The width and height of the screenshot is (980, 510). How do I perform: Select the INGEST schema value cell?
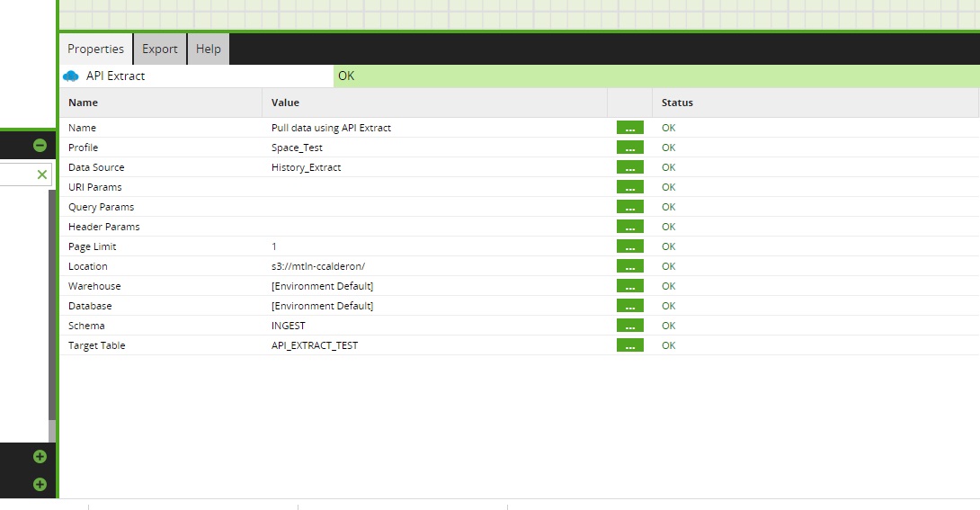pos(288,326)
